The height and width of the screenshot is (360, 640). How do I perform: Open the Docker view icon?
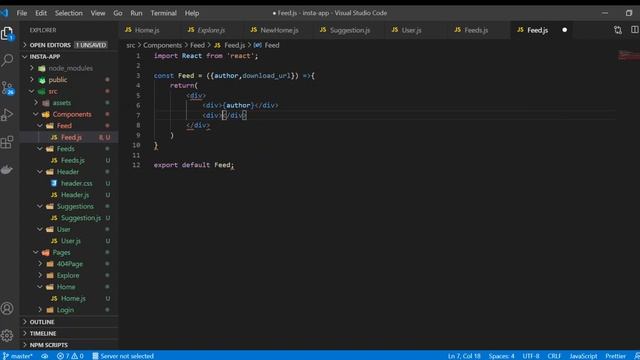tap(7, 169)
